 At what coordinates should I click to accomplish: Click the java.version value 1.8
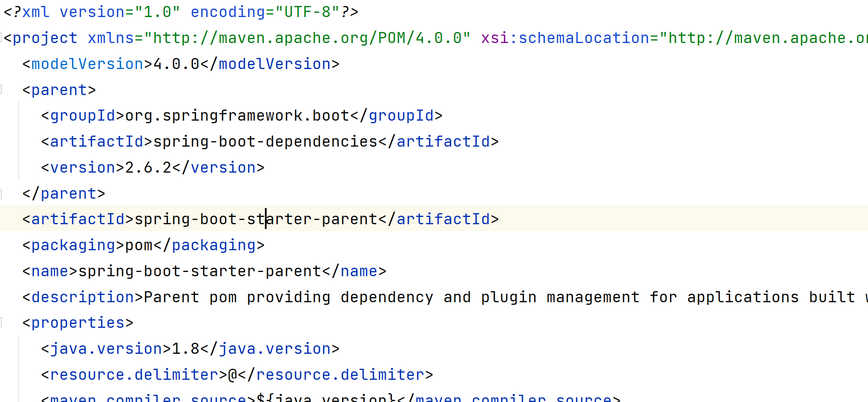tap(185, 348)
